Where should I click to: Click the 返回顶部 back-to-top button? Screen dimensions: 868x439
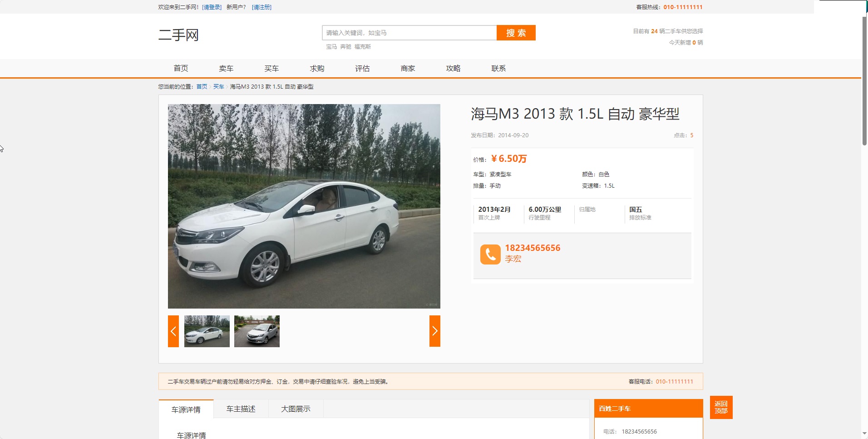coord(721,407)
